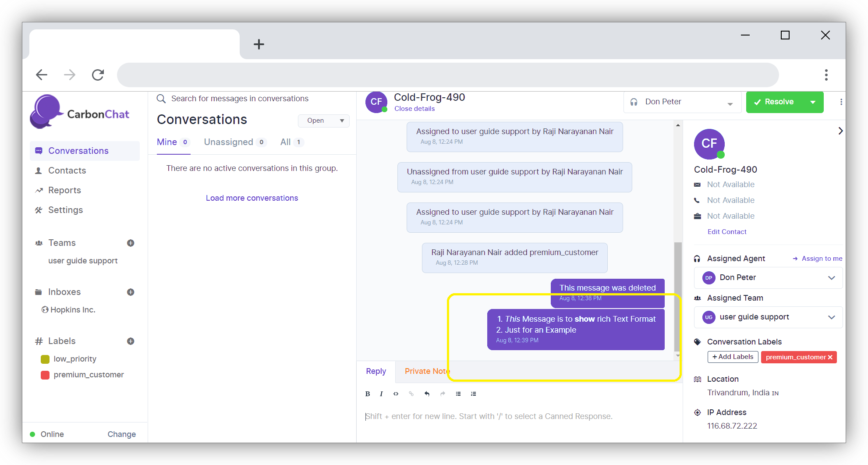The height and width of the screenshot is (465, 868).
Task: Insert a bulleted list
Action: click(458, 394)
